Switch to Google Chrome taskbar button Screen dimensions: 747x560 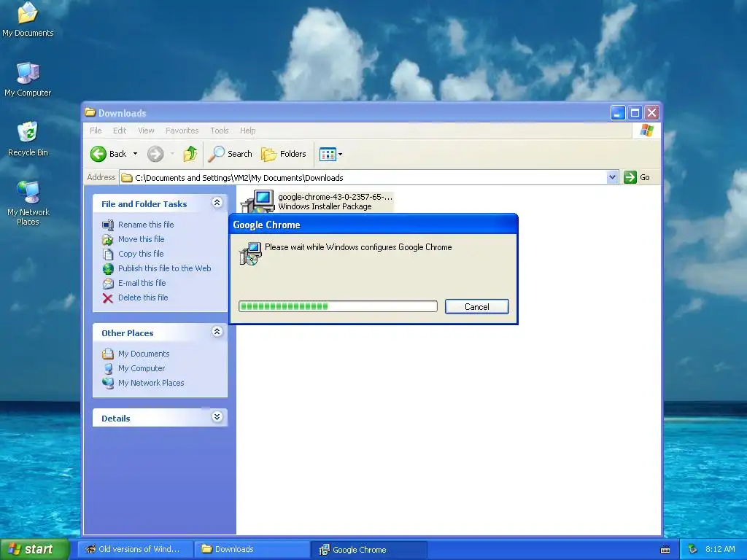[369, 549]
